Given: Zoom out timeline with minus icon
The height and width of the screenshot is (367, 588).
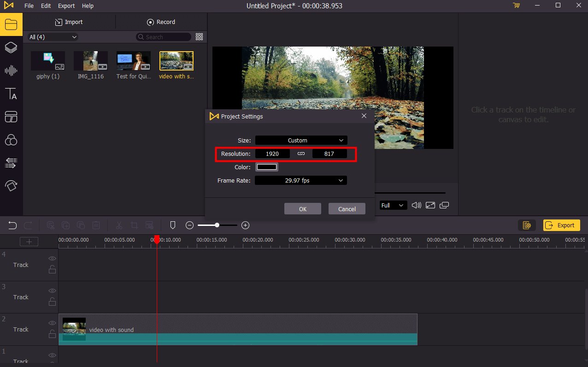Looking at the screenshot, I should tap(189, 225).
